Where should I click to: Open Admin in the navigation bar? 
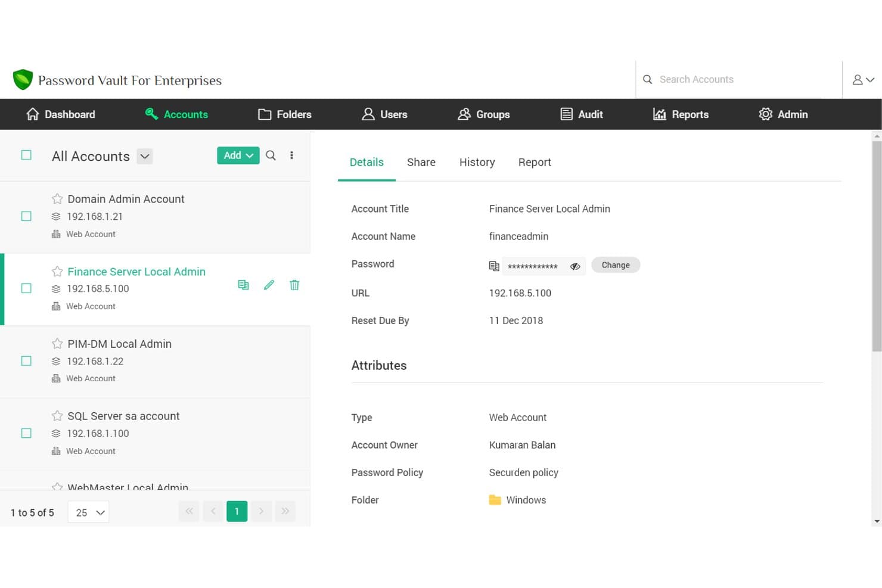click(x=783, y=114)
